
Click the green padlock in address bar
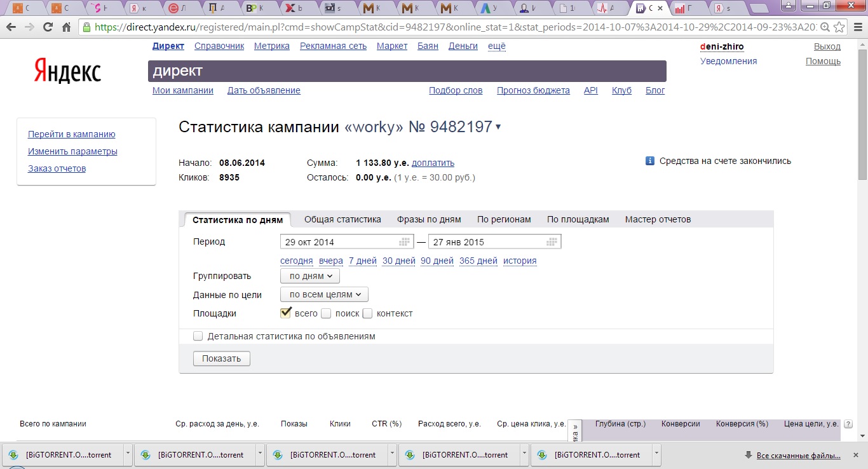click(87, 27)
